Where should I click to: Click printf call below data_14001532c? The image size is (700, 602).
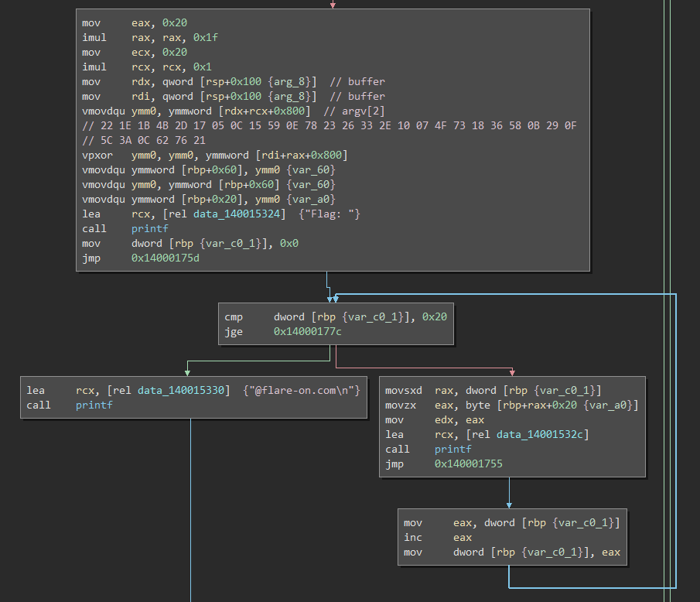coord(452,450)
